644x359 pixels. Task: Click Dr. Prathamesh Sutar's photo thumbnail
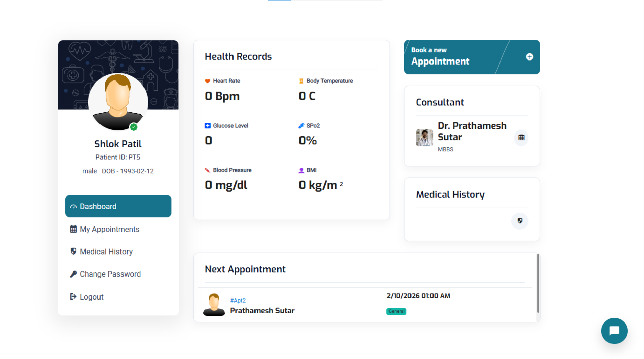424,138
